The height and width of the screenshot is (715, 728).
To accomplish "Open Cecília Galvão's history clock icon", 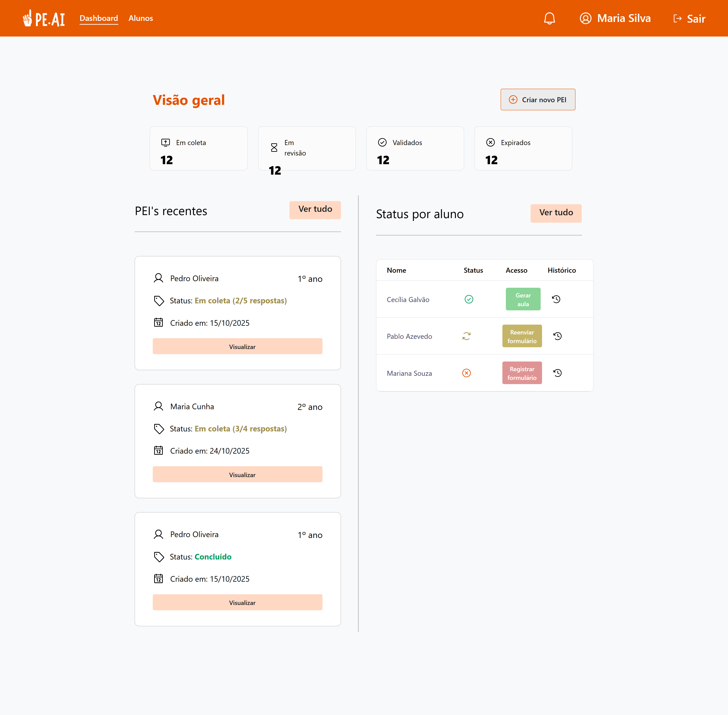I will pyautogui.click(x=556, y=299).
